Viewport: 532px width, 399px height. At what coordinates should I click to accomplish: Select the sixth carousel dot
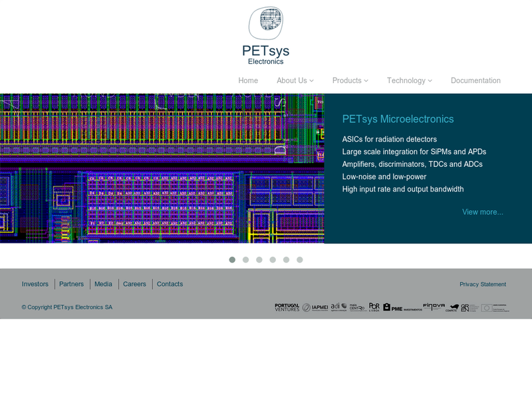click(x=300, y=259)
